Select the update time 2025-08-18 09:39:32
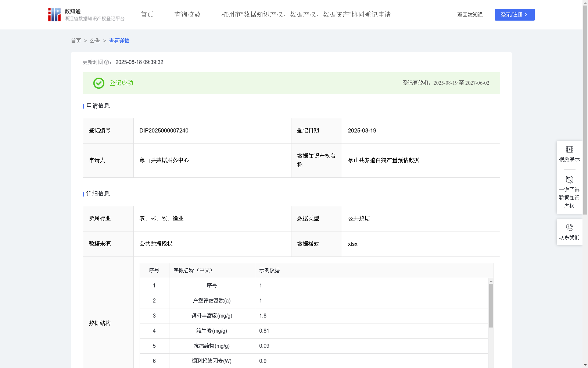Viewport: 588px width, 368px height. click(139, 63)
